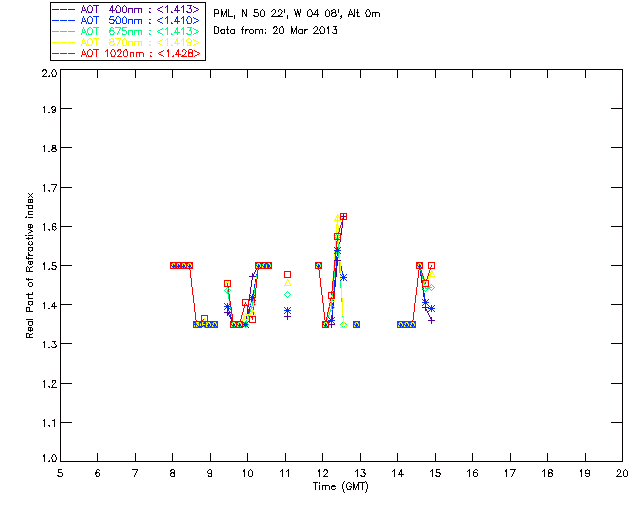Click the y-axis tick label 1.7
The image size is (640, 512).
coord(49,188)
